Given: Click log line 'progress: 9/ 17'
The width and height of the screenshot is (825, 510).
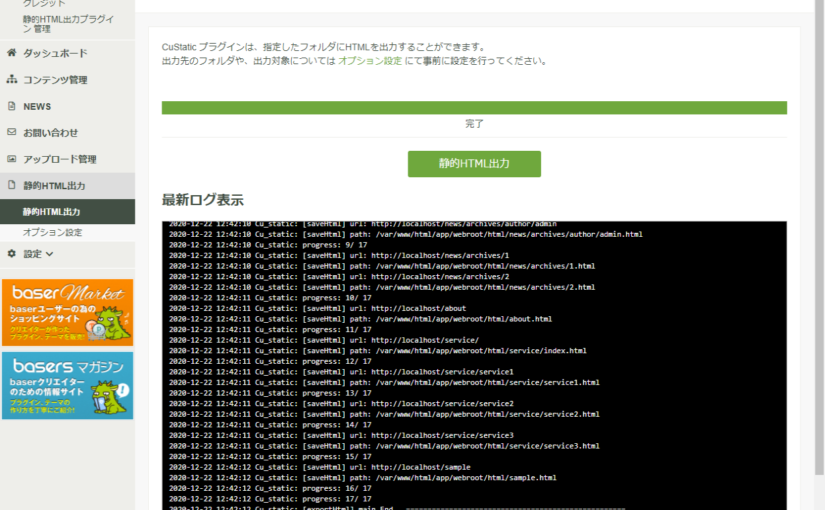Looking at the screenshot, I should pos(335,245).
